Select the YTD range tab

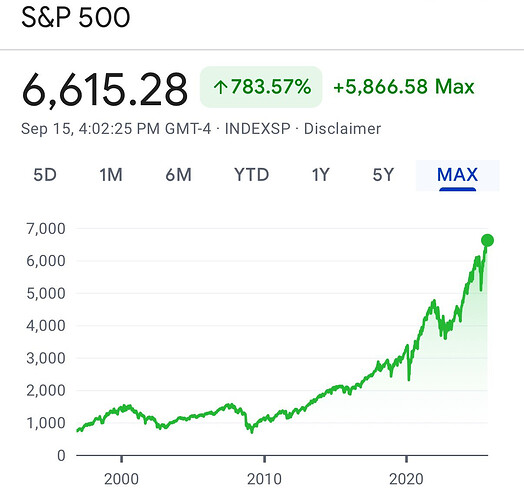[252, 175]
